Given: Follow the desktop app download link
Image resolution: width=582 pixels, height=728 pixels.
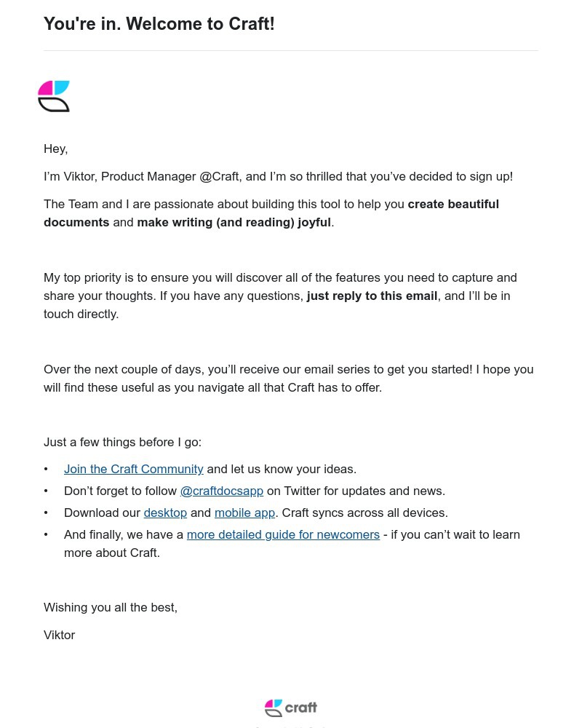Looking at the screenshot, I should pyautogui.click(x=165, y=513).
